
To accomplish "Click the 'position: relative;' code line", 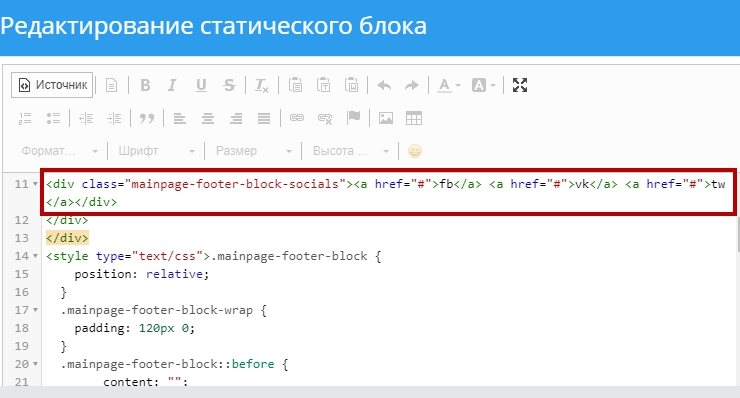I will pos(142,274).
